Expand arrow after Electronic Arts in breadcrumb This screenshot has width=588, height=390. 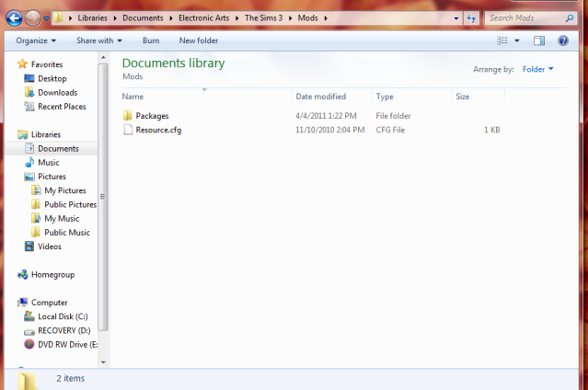tap(237, 18)
